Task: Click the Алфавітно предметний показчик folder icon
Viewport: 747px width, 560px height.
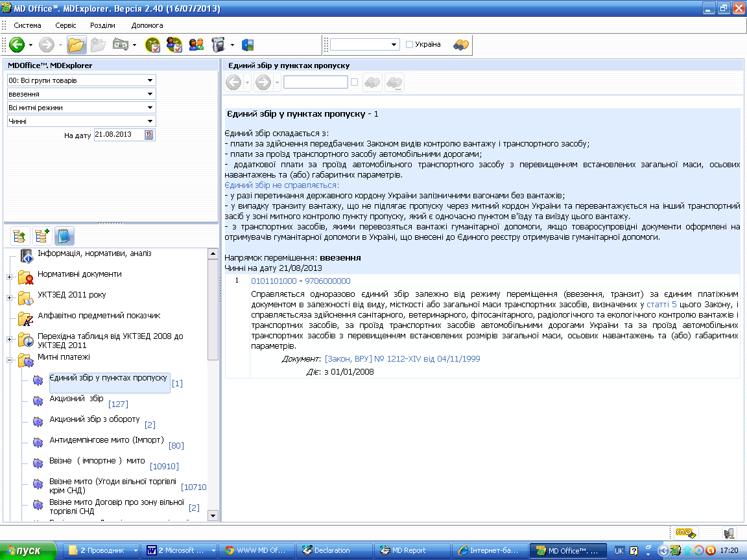Action: (x=26, y=318)
